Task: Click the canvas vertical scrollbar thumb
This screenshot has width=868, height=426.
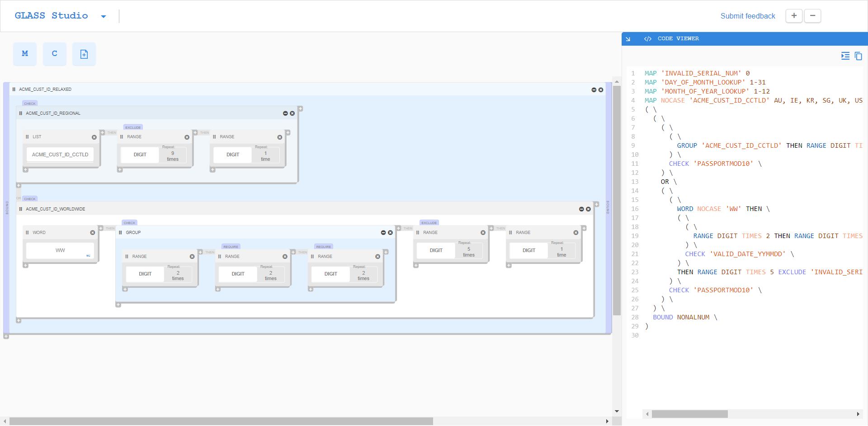Action: click(617, 201)
